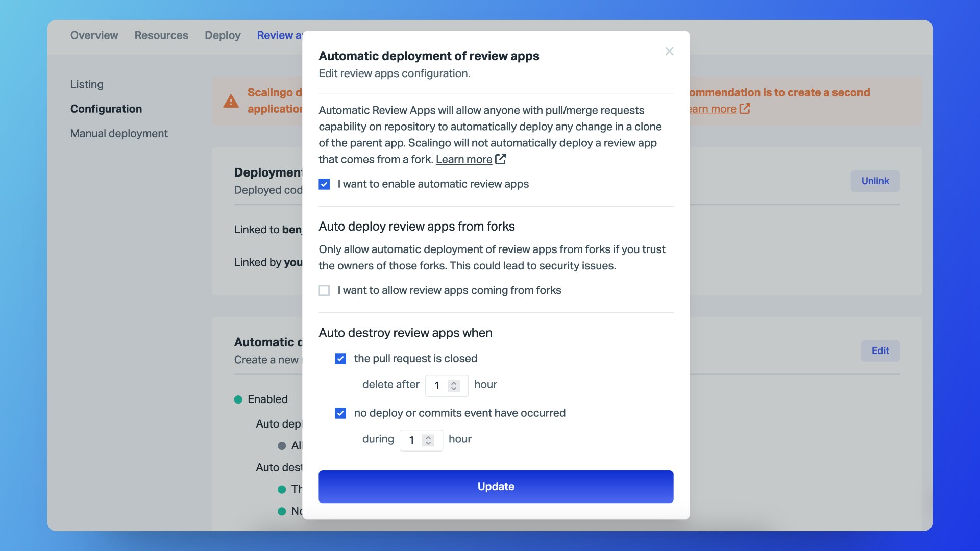Click the external link icon after Learn more
Screen dimensions: 980x551
point(501,159)
